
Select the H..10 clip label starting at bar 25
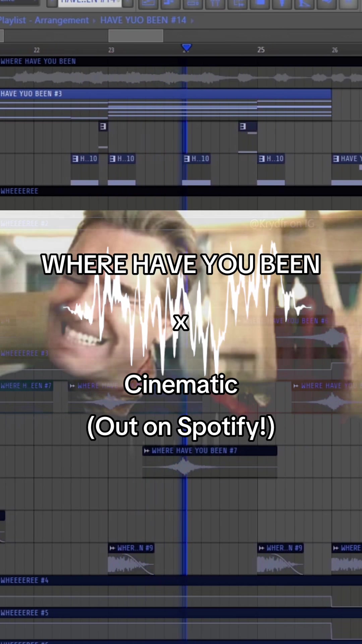[x=275, y=159]
